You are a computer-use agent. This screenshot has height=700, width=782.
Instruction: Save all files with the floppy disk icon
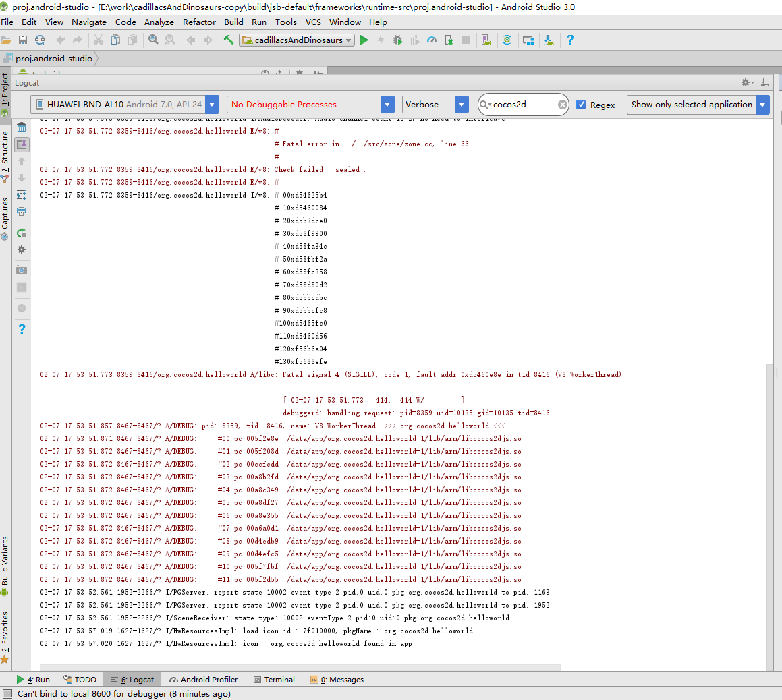coord(23,40)
